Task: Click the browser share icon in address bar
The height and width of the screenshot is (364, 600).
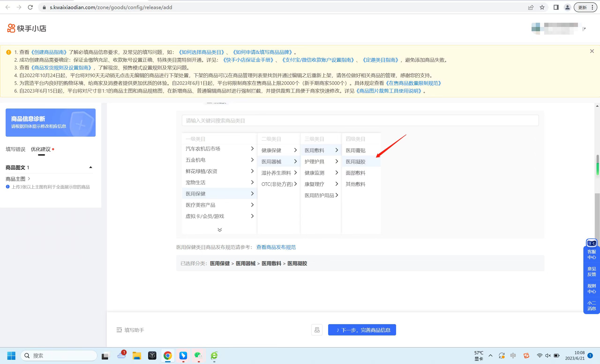Action: point(531,7)
